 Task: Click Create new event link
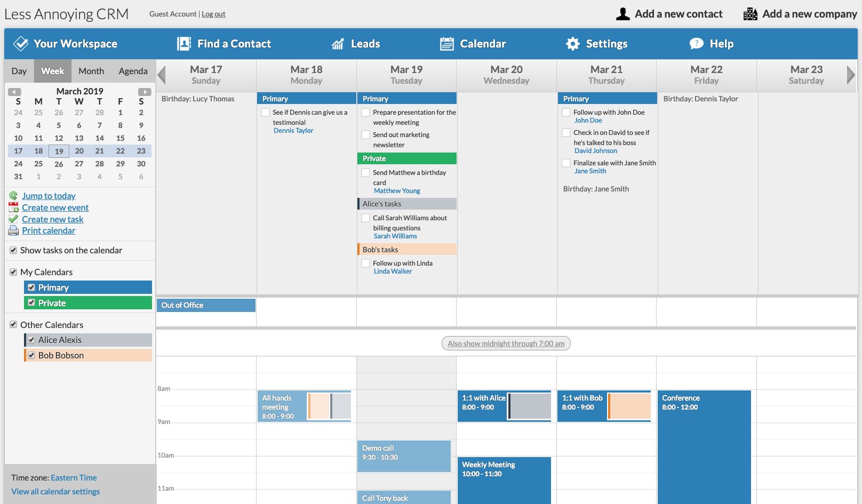(x=55, y=207)
